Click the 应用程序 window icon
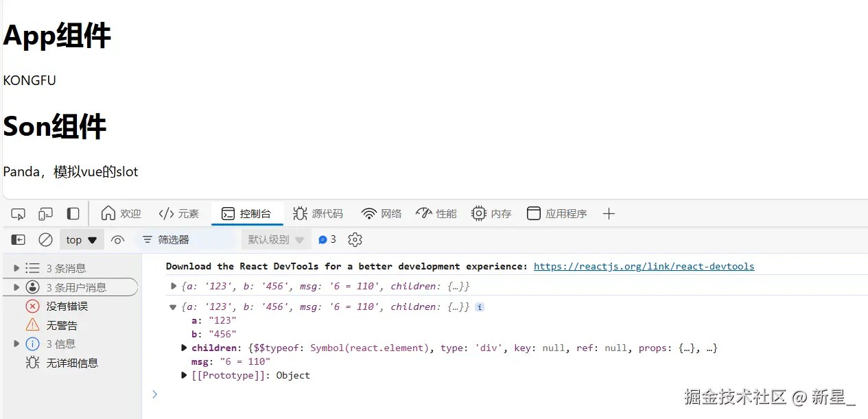 [534, 214]
